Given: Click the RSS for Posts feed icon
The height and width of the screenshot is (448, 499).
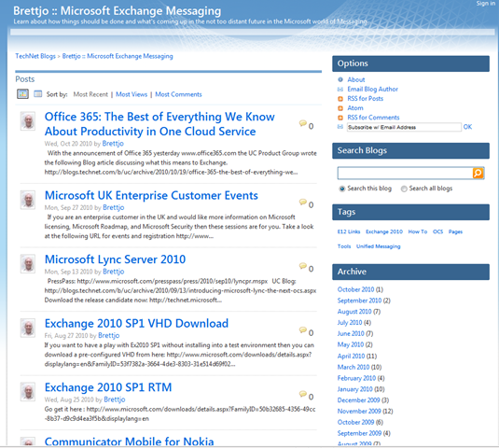Looking at the screenshot, I should click(x=340, y=99).
